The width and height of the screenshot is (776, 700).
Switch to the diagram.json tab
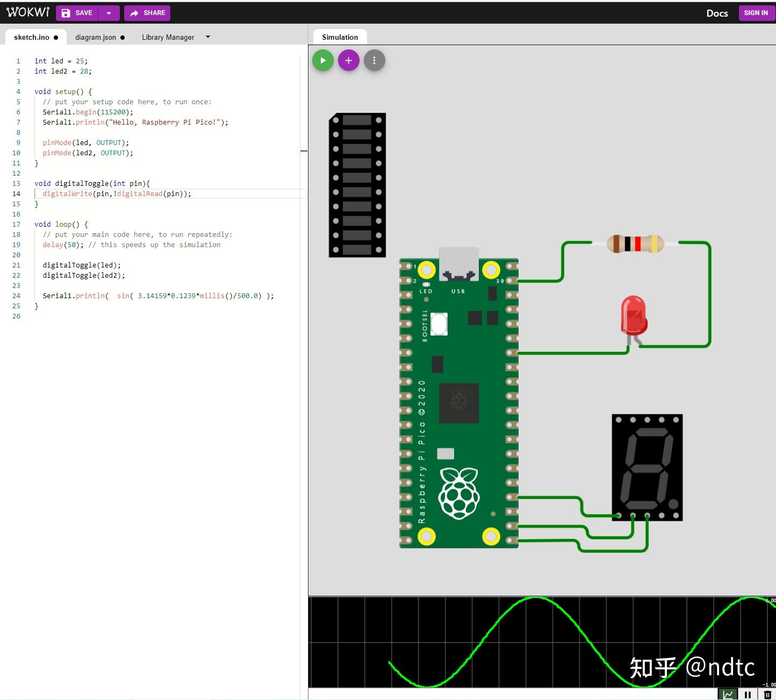coord(100,37)
